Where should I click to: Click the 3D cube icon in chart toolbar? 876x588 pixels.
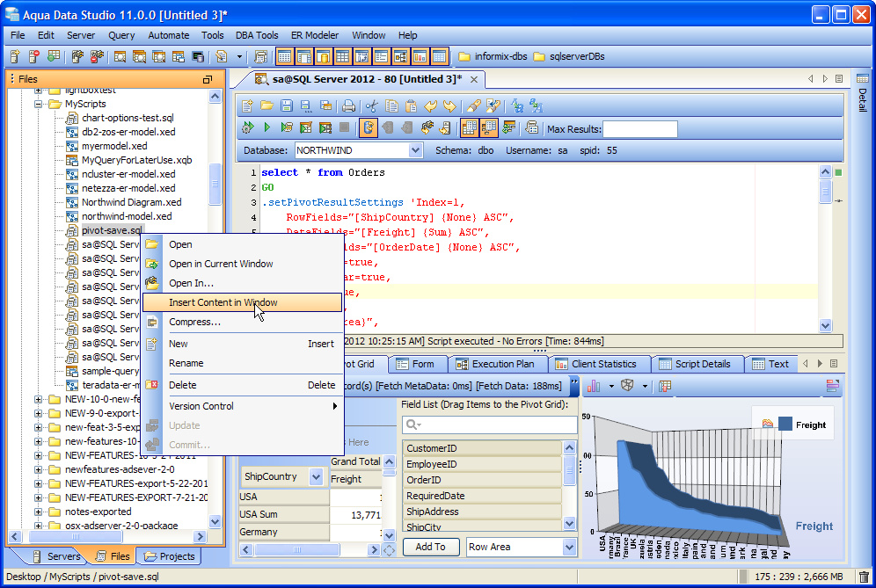pos(628,386)
